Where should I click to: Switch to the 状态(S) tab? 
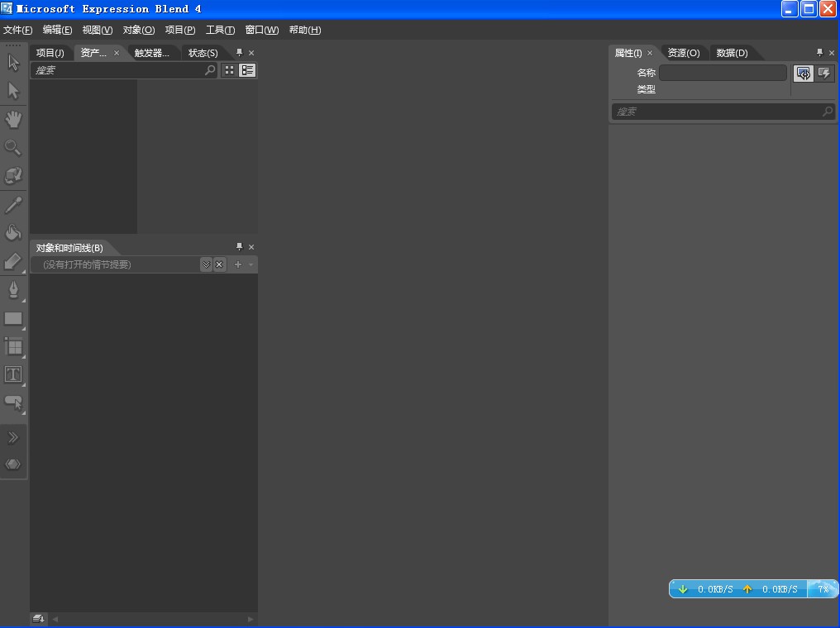click(203, 53)
